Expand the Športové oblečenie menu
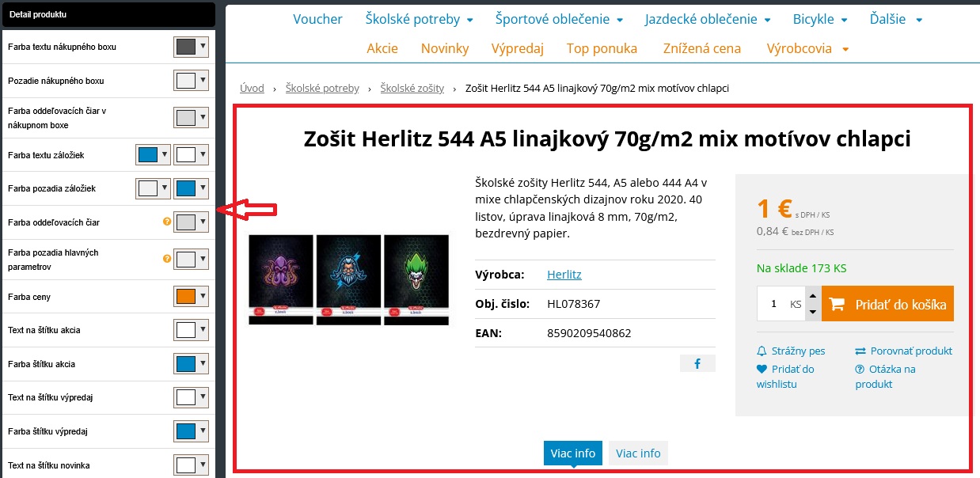The width and height of the screenshot is (980, 478). (559, 19)
